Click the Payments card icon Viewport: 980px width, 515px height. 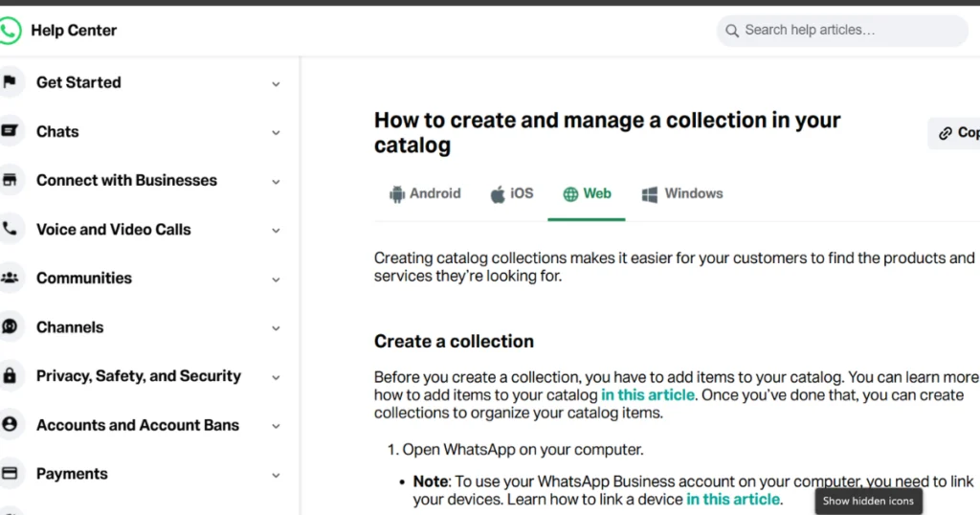[x=10, y=473]
